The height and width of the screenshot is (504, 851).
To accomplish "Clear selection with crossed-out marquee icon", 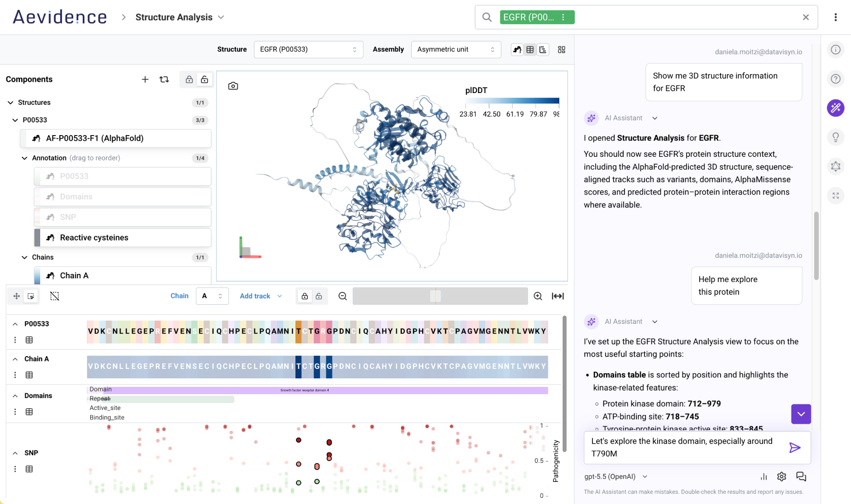I will tap(55, 296).
